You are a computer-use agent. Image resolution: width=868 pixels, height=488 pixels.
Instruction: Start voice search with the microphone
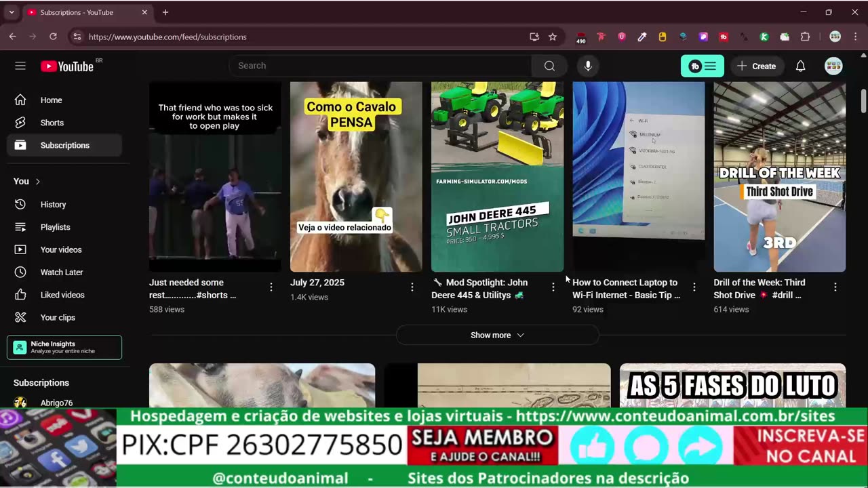[588, 66]
